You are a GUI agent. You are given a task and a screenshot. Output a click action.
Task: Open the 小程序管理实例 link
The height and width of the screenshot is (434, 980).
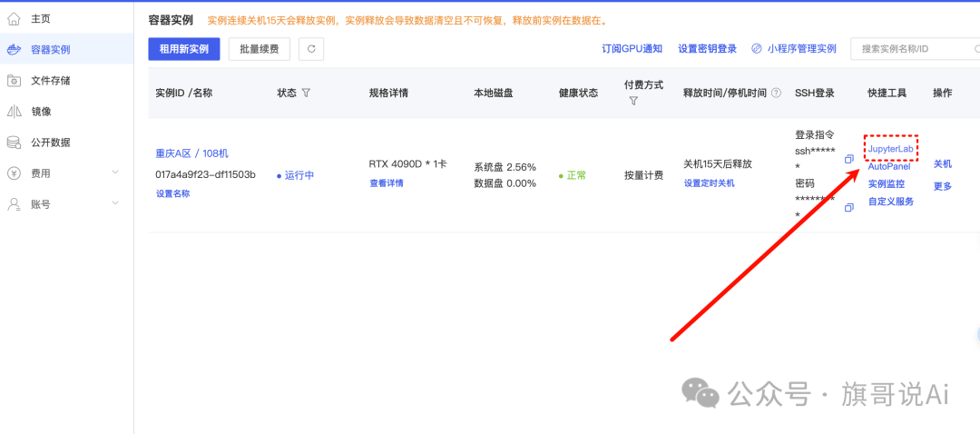(802, 49)
